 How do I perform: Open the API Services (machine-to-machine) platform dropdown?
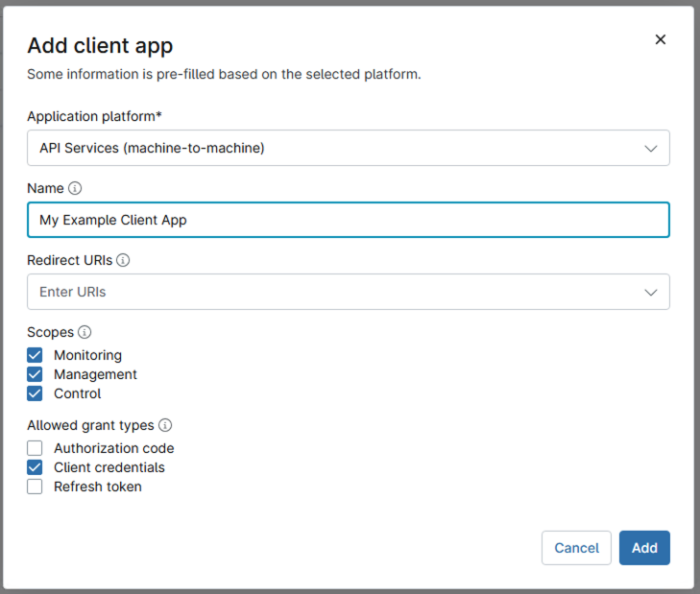[349, 148]
